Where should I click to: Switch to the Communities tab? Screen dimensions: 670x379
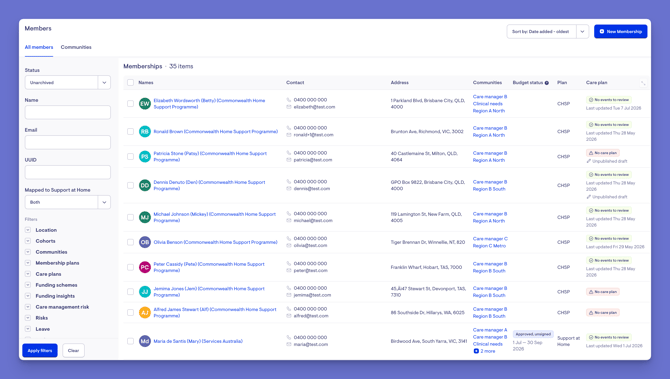coord(76,47)
